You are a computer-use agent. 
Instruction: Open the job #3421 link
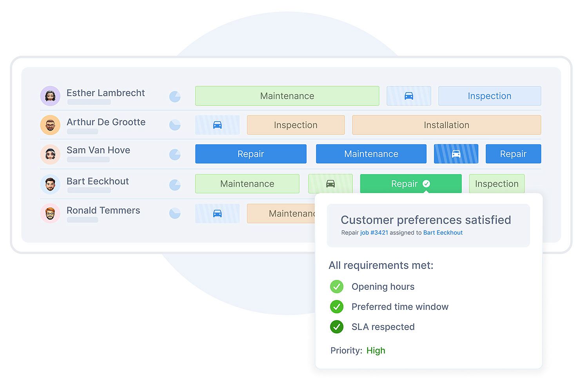374,233
